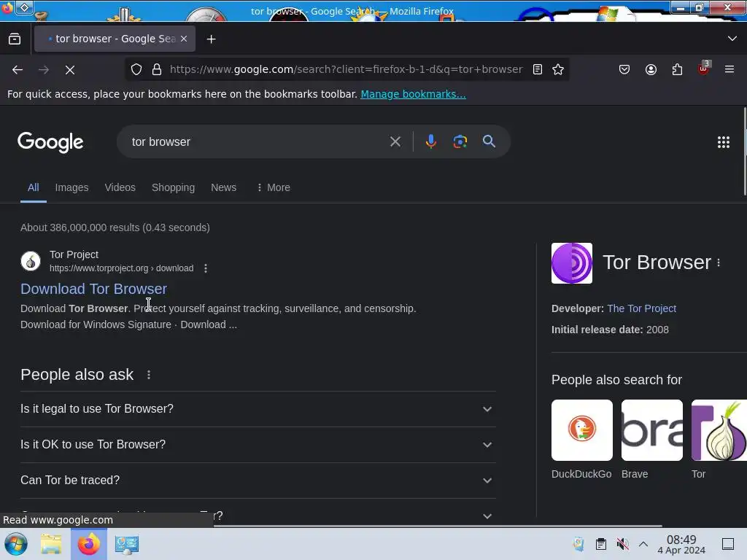Open the system settings taskbar icon
Viewport: 747px width, 560px height.
[127, 544]
